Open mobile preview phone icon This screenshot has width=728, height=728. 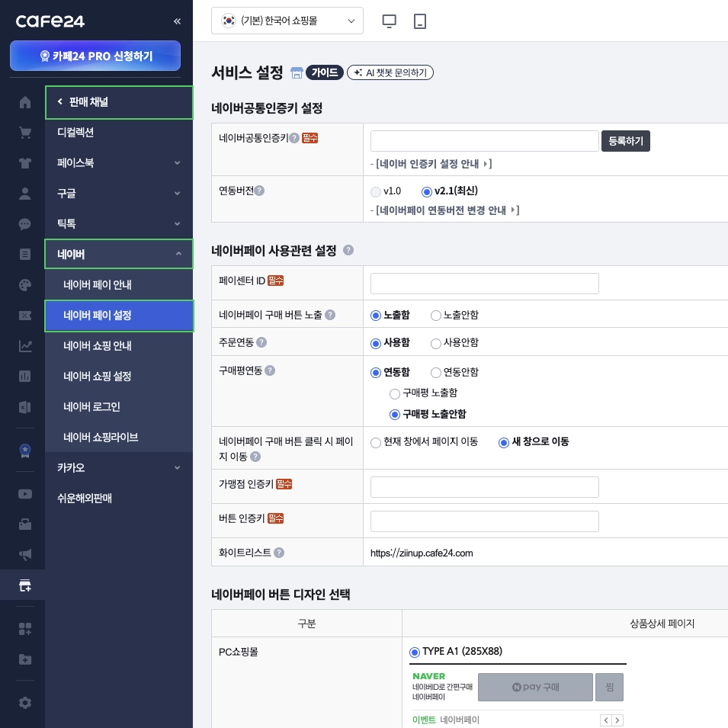[x=419, y=21]
